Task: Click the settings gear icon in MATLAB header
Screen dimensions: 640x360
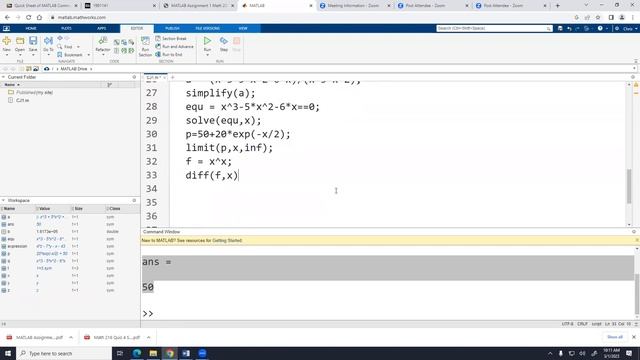Action: pos(617,28)
